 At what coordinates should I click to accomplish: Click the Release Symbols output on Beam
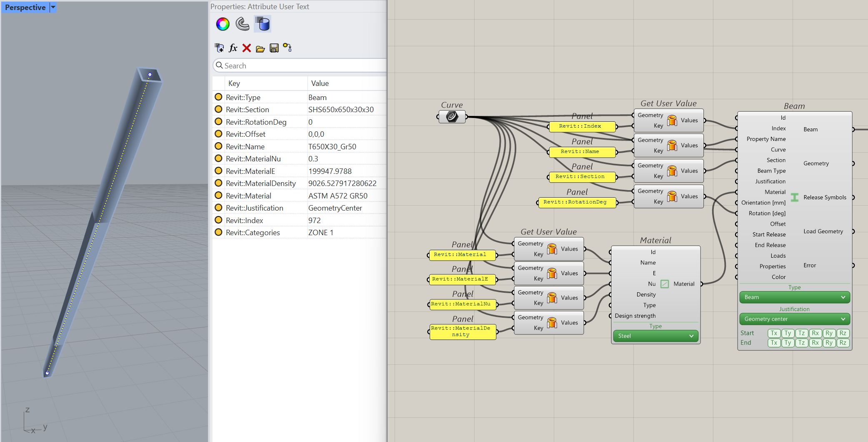click(x=825, y=198)
